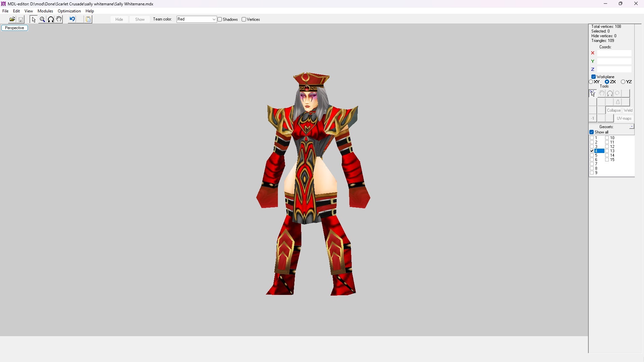Check geoset 7 checkbox

(592, 164)
